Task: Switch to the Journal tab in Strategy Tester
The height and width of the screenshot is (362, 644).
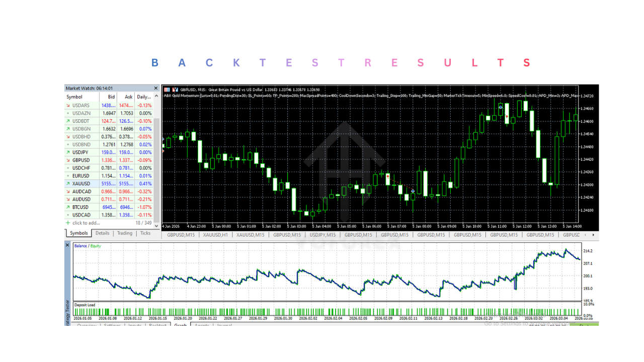Action: pos(223,325)
